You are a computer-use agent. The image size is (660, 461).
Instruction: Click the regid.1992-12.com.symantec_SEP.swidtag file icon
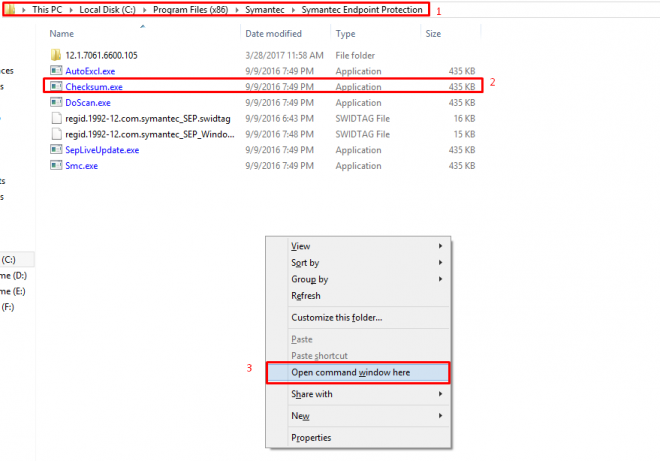pyautogui.click(x=56, y=118)
